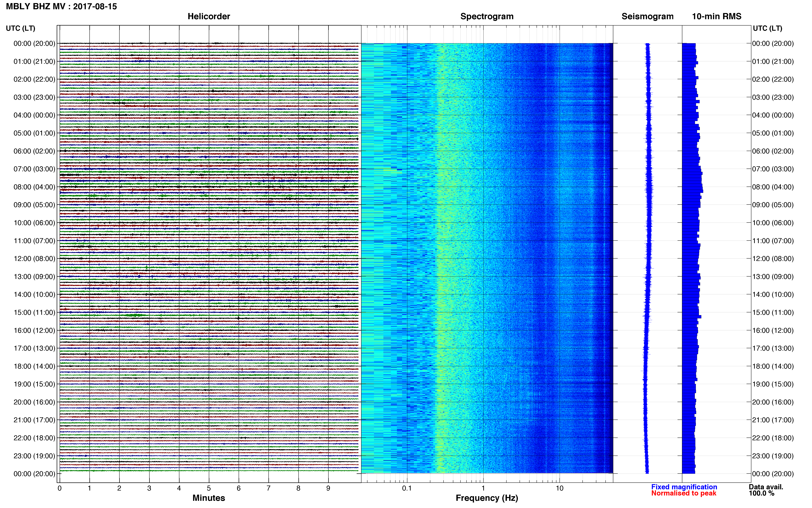Select the left 07:00 (03:00) time label
The image size is (812, 508).
coord(34,169)
